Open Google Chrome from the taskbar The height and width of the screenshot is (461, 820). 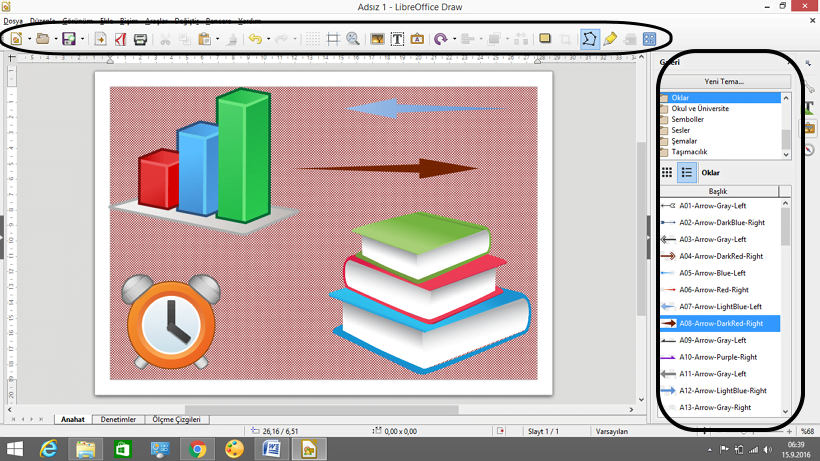click(x=198, y=449)
